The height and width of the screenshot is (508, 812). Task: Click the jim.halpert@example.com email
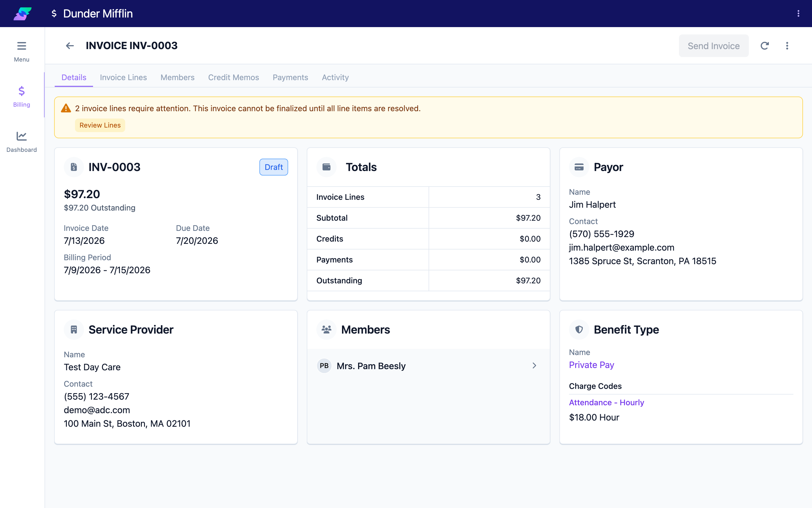tap(622, 248)
